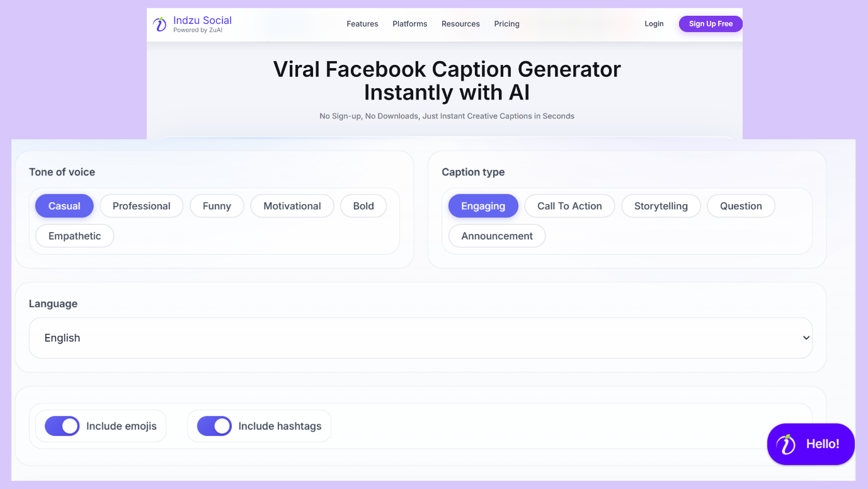868x489 pixels.
Task: Click the Sign Up Free button
Action: tap(711, 24)
